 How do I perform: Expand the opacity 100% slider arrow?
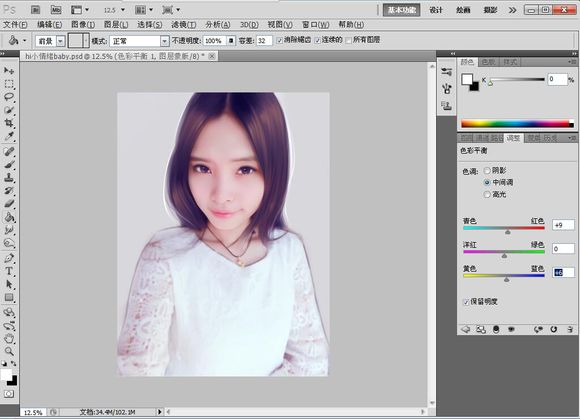click(231, 41)
